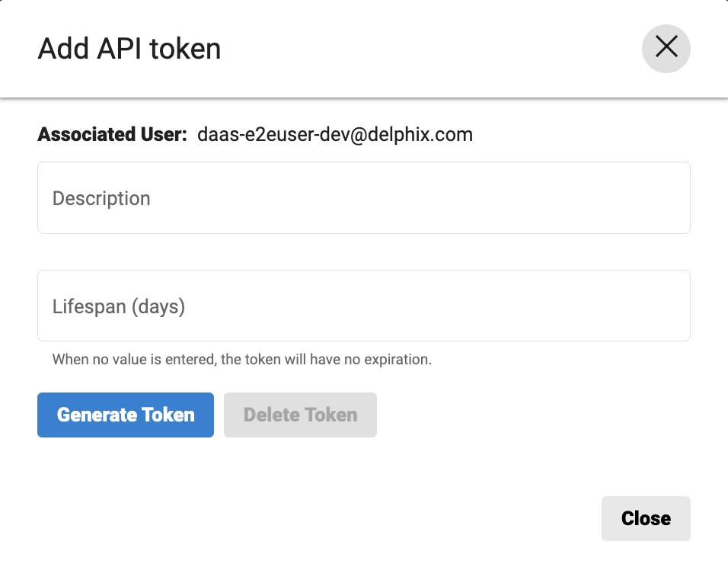
Task: Click the word 'Token' in Delete Token
Action: click(330, 415)
